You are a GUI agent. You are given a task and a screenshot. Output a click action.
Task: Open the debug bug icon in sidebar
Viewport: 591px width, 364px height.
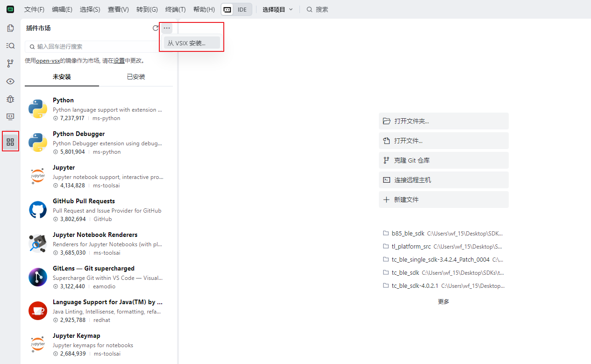pos(10,99)
